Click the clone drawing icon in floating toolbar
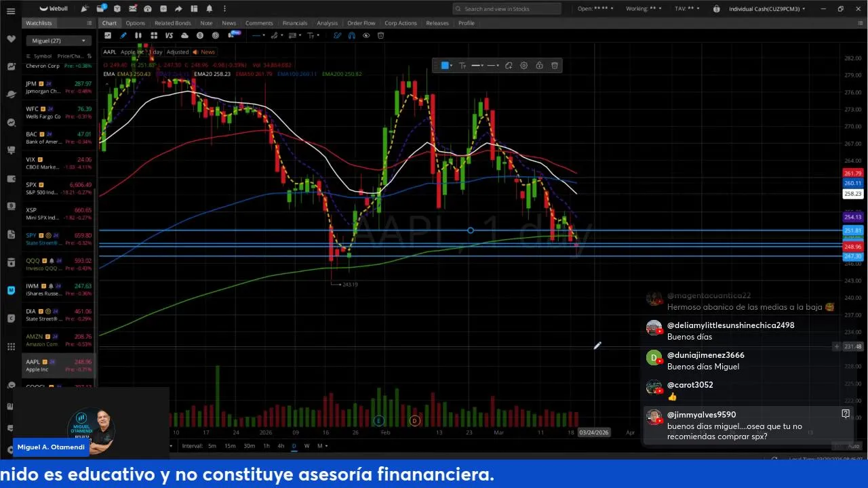This screenshot has width=868, height=488. [509, 66]
